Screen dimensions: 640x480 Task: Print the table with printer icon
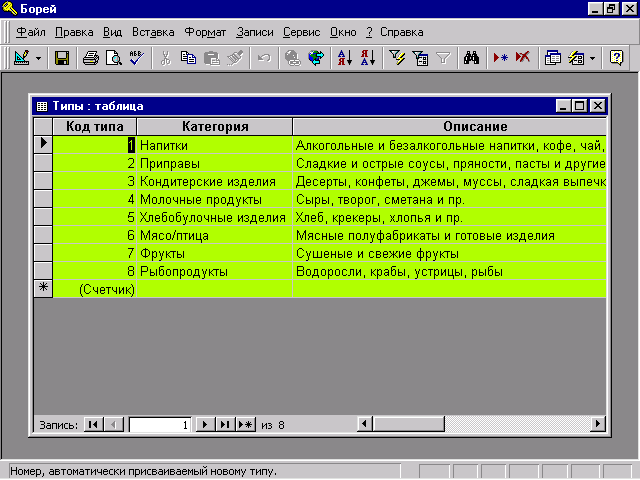pyautogui.click(x=91, y=58)
